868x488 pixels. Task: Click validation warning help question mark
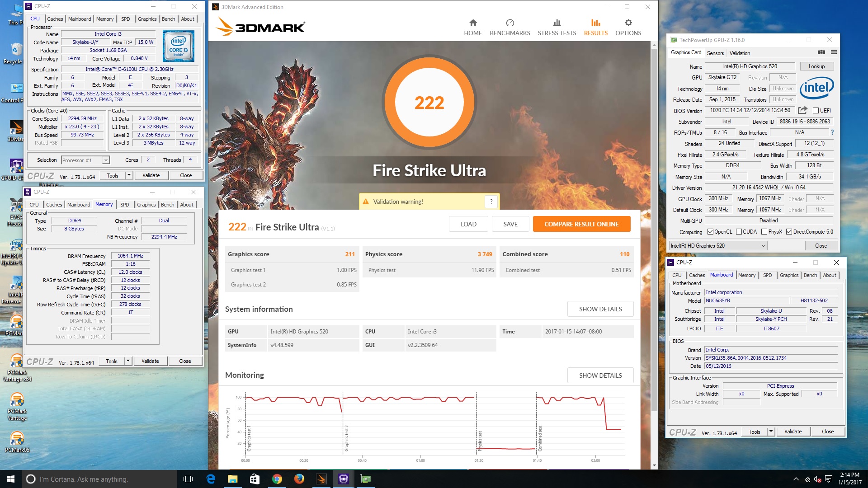coord(491,202)
